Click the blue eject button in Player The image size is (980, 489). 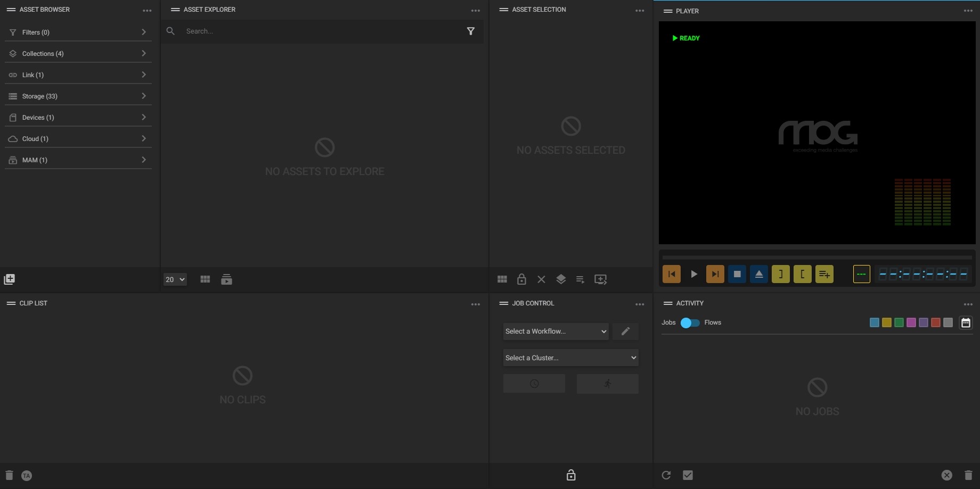pos(759,274)
